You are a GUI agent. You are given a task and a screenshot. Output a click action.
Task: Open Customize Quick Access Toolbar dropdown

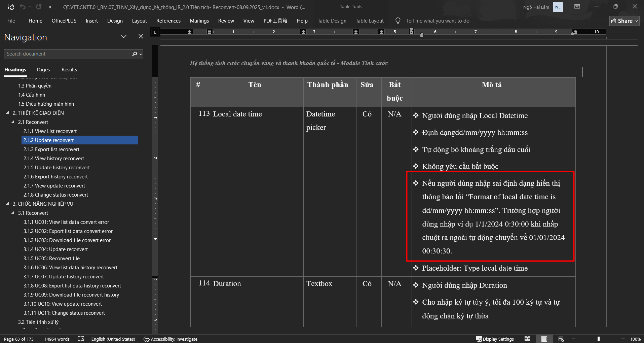tap(50, 7)
